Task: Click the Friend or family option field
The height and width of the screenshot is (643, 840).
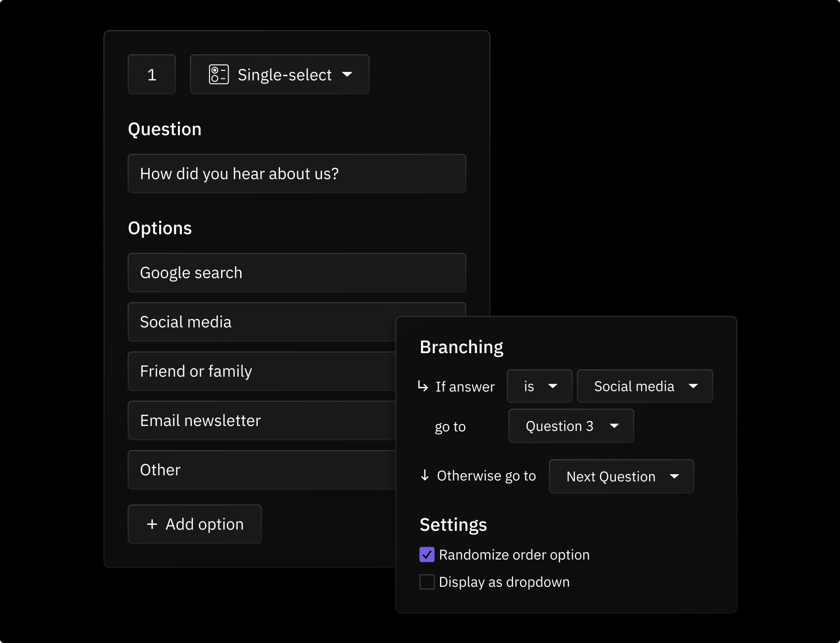Action: (x=262, y=371)
